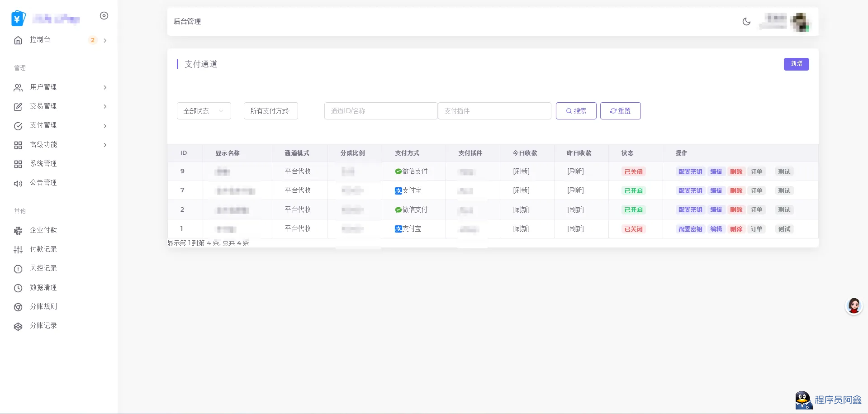Click the floating customer service avatar

pyautogui.click(x=854, y=306)
